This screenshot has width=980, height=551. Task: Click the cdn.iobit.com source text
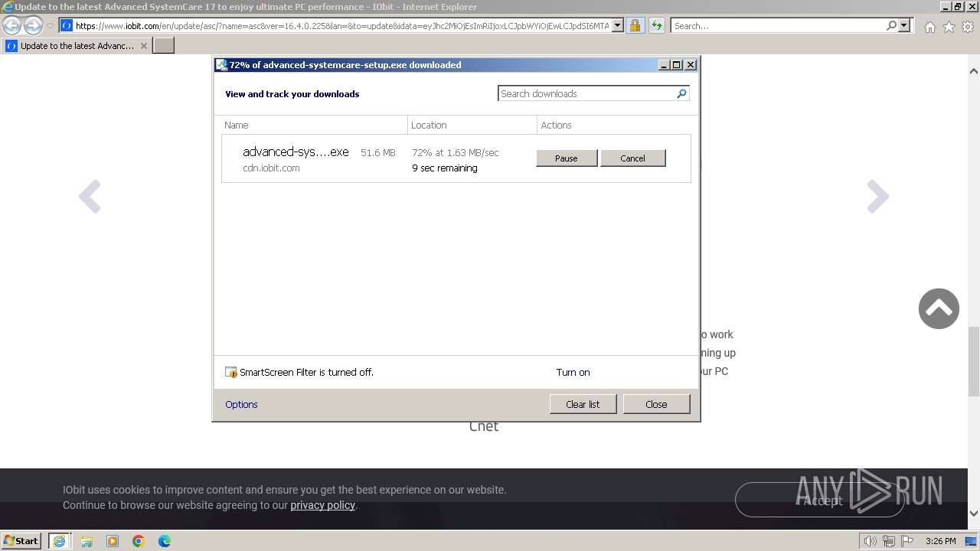[x=271, y=168]
